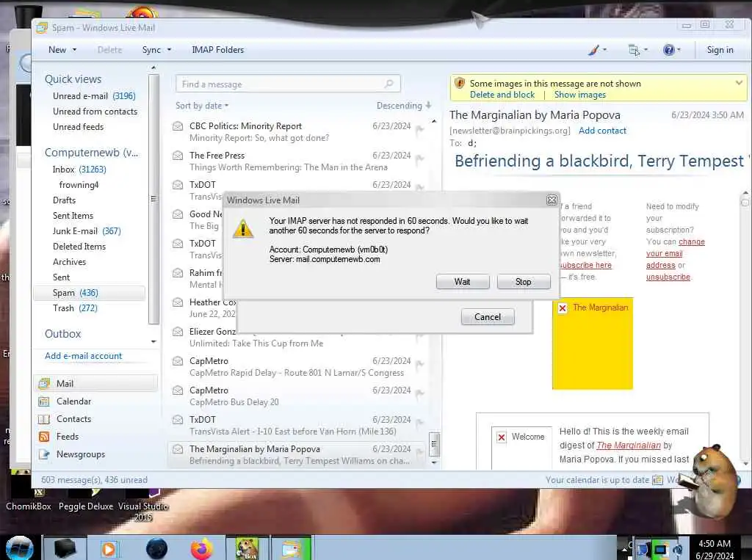Close the Windows Live Mail dialog
This screenshot has width=752, height=560.
(552, 200)
